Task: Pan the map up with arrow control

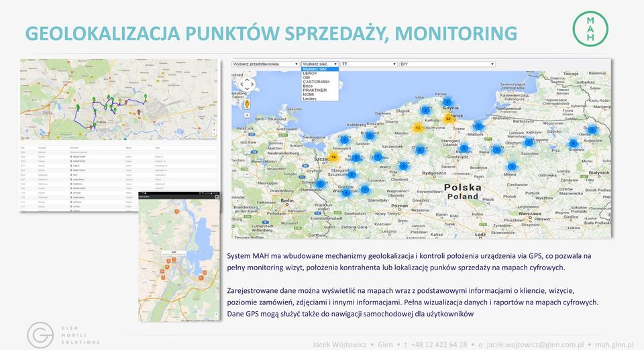Action: pos(248,80)
